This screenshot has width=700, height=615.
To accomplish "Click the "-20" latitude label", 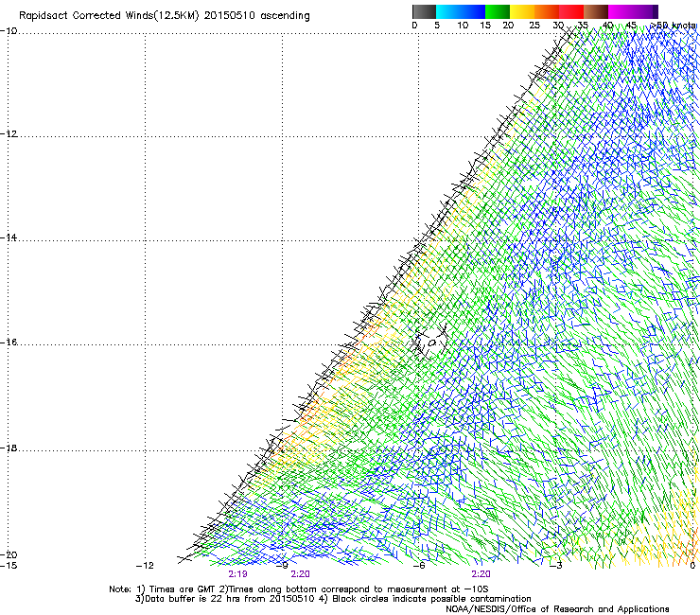I will tap(9, 554).
